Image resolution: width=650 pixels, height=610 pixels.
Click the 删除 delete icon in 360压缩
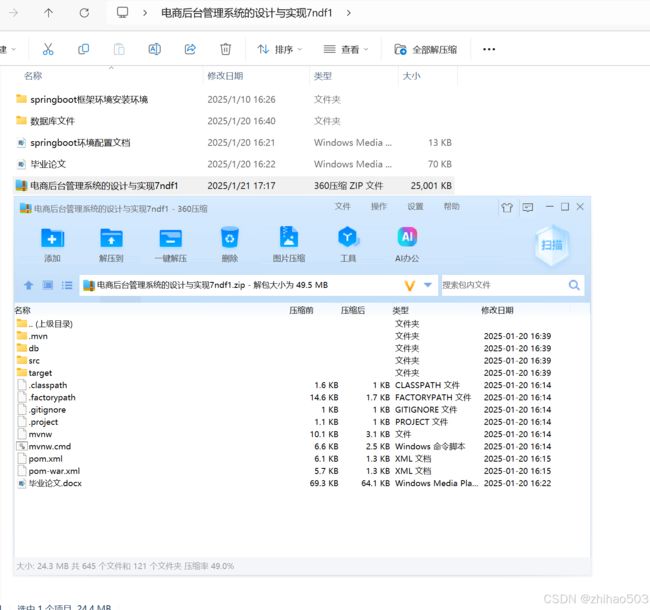(x=230, y=244)
